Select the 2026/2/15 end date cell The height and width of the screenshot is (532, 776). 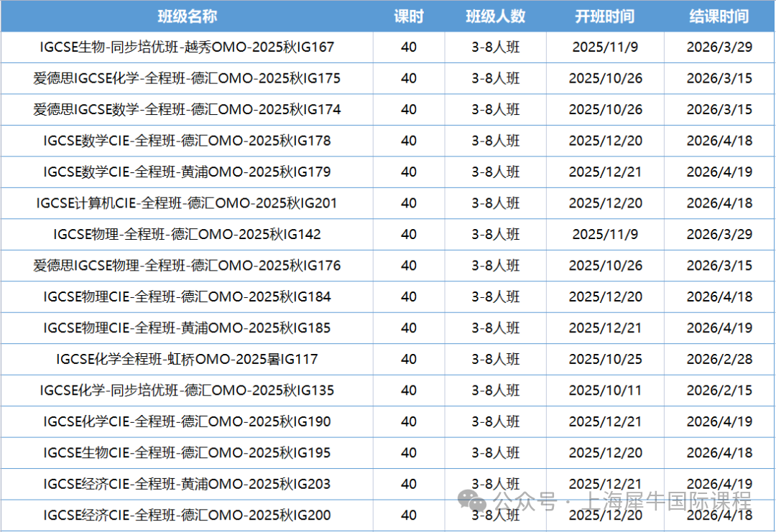[x=719, y=391]
